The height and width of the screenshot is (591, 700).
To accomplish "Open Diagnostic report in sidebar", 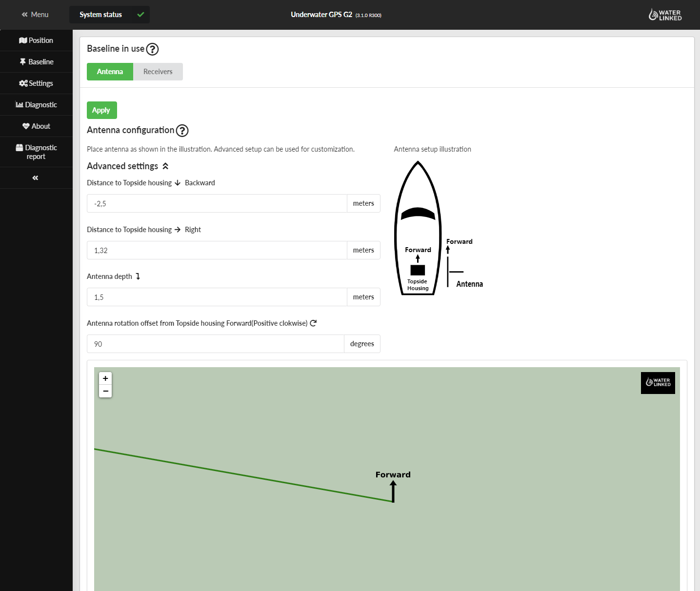I will pyautogui.click(x=36, y=152).
